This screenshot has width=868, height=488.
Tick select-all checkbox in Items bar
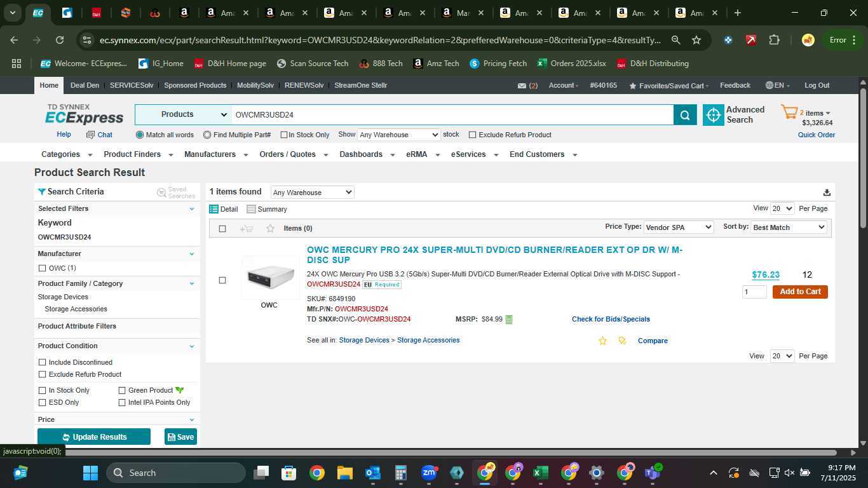(x=222, y=229)
